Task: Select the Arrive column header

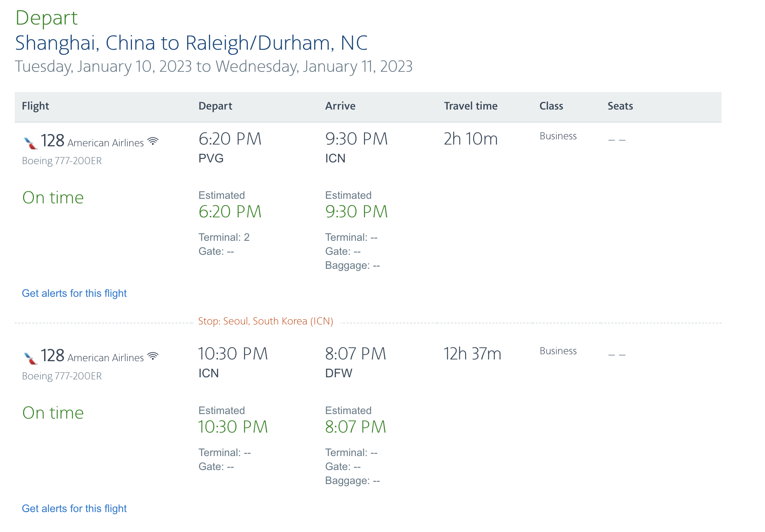Action: tap(340, 106)
